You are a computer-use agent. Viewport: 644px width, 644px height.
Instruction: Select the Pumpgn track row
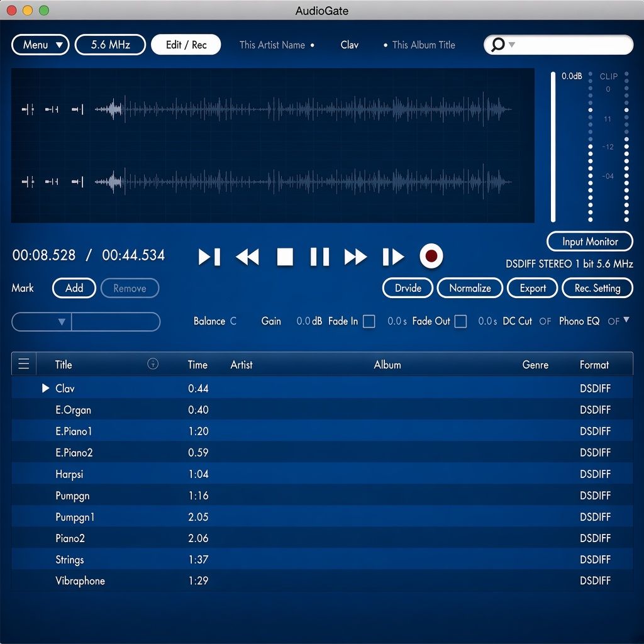pyautogui.click(x=322, y=496)
